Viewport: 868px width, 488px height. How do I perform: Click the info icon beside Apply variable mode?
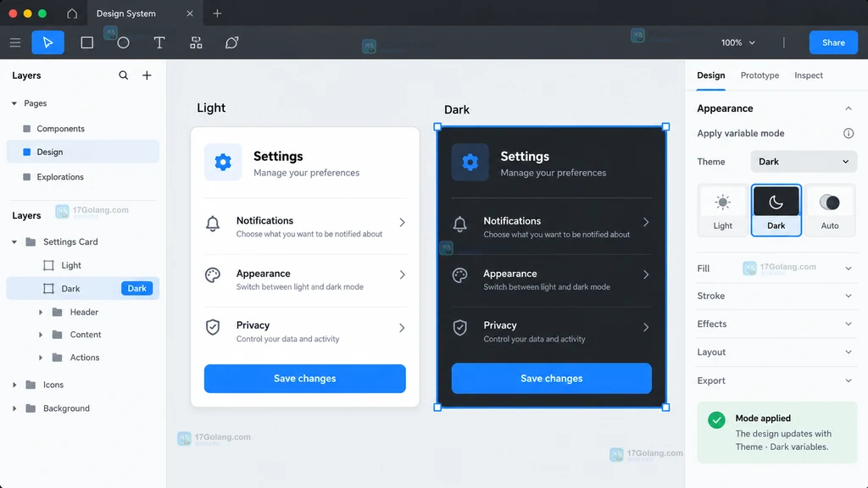pyautogui.click(x=848, y=133)
